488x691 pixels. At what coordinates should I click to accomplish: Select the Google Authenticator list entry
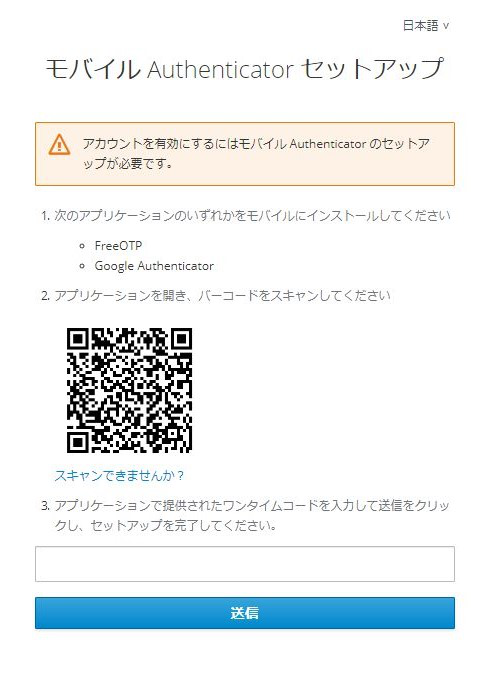pos(154,266)
